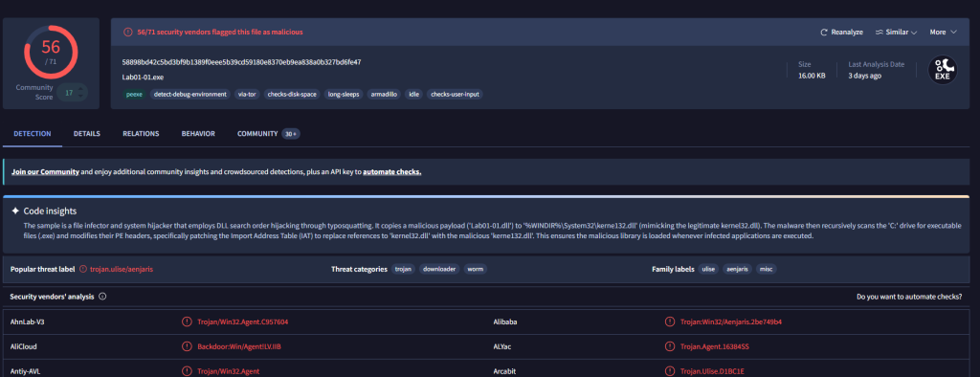Screen dimensions: 980x377
Task: Click the Code insights description paragraph
Action: tap(492, 231)
